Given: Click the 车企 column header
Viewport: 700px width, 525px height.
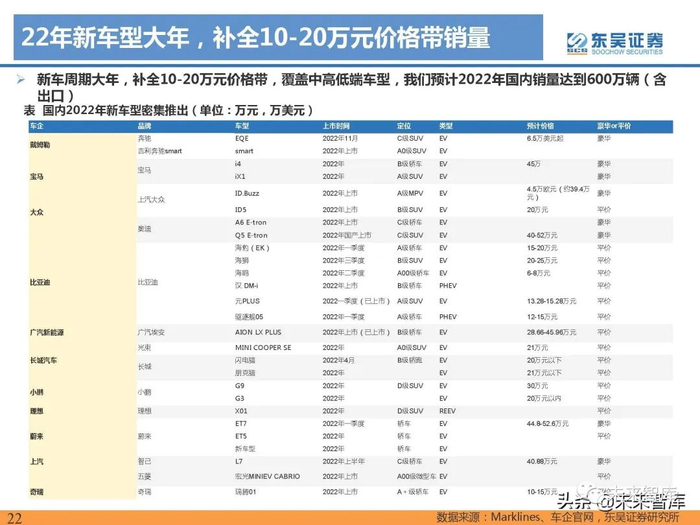Looking at the screenshot, I should pyautogui.click(x=37, y=126).
